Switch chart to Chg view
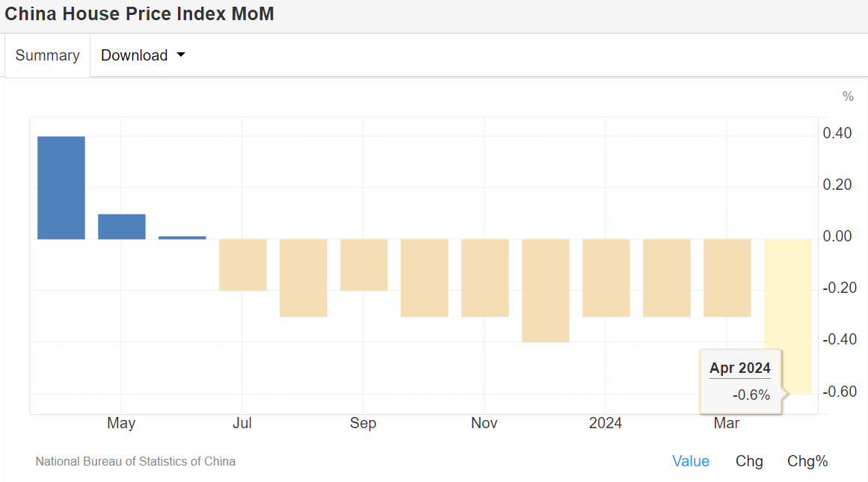 [x=749, y=461]
